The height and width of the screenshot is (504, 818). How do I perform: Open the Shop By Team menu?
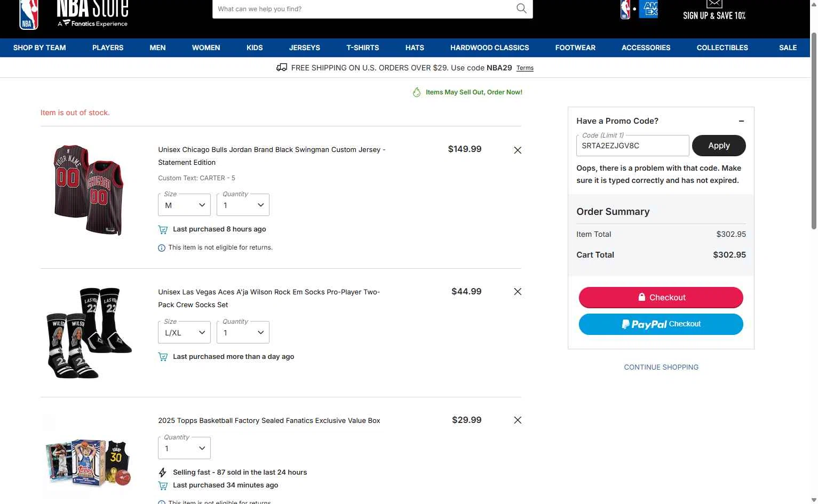click(39, 47)
